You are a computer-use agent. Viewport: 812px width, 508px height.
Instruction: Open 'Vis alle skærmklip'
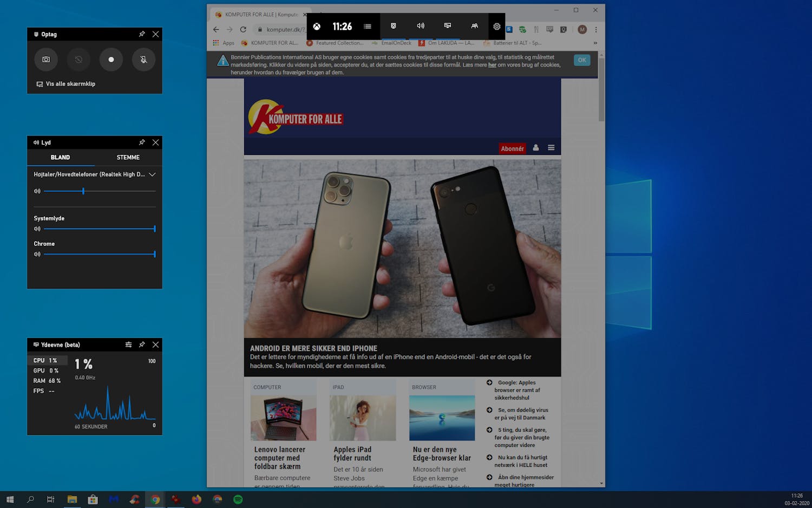(66, 84)
